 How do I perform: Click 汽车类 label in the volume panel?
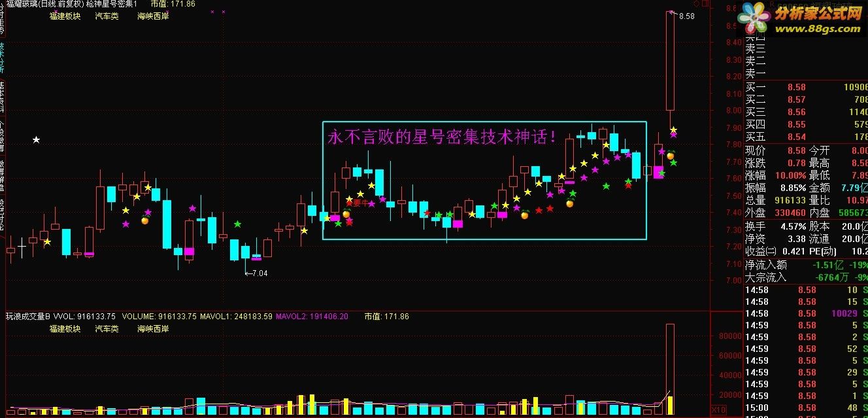(107, 329)
